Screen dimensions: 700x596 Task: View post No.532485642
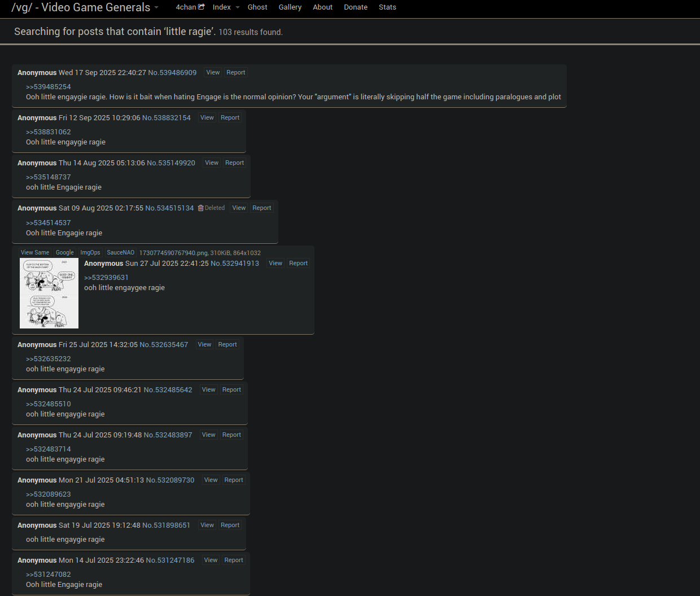[x=208, y=389]
